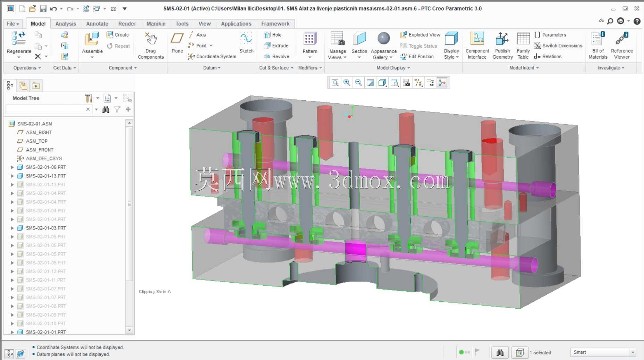Viewport: 644px width, 360px height.
Task: Click the model tree search field
Action: (45, 109)
